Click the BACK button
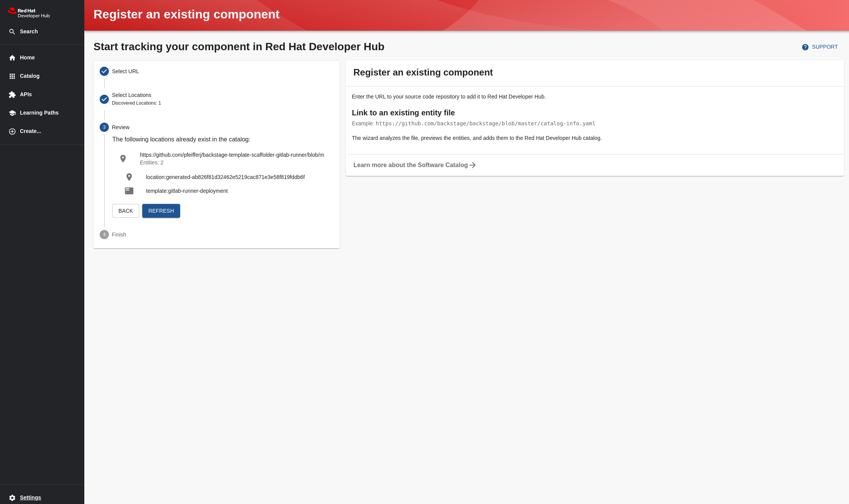 pos(126,211)
